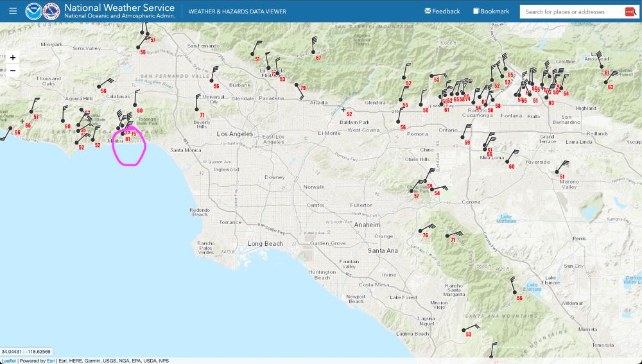This screenshot has width=642, height=364.
Task: Click the Corona map label
Action: click(x=471, y=202)
